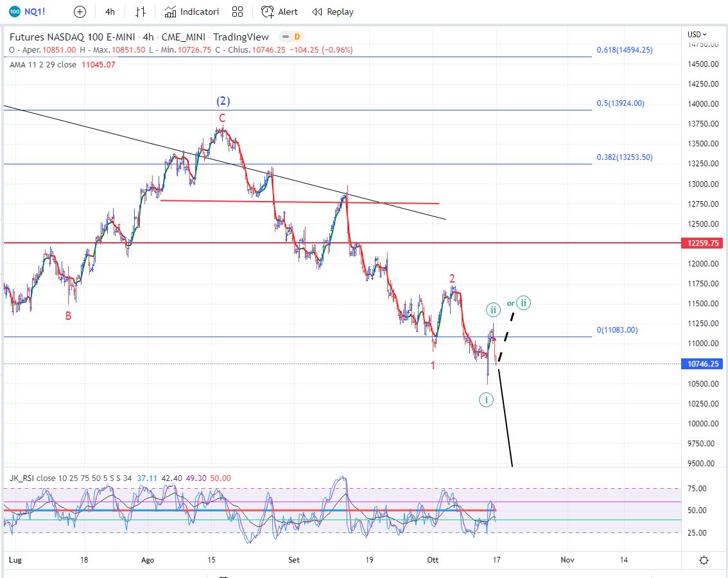Click the AMA value 11045.07
The image size is (728, 578).
tap(98, 65)
